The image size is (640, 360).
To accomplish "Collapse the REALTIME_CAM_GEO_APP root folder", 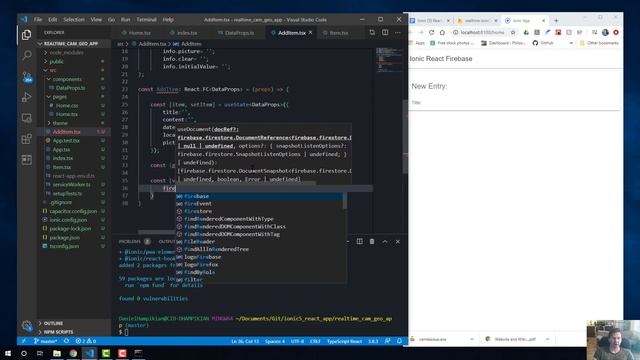I will pos(70,44).
